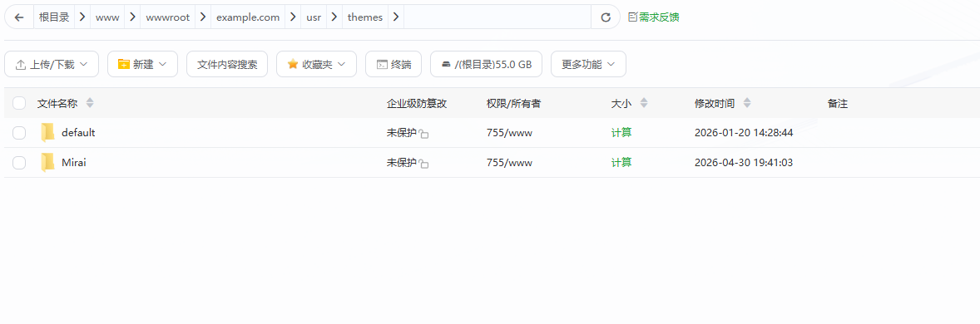Image resolution: width=980 pixels, height=324 pixels.
Task: Go to 根目录 in breadcrumb
Action: click(x=54, y=17)
